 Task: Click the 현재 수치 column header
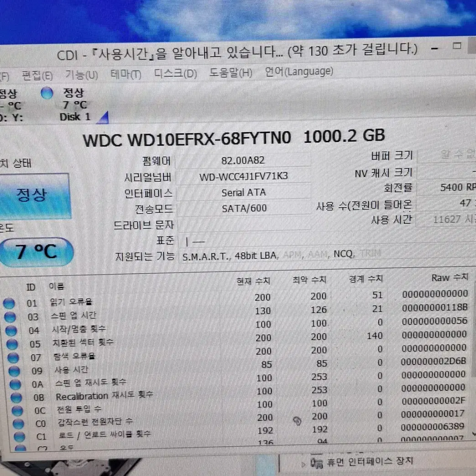(253, 281)
